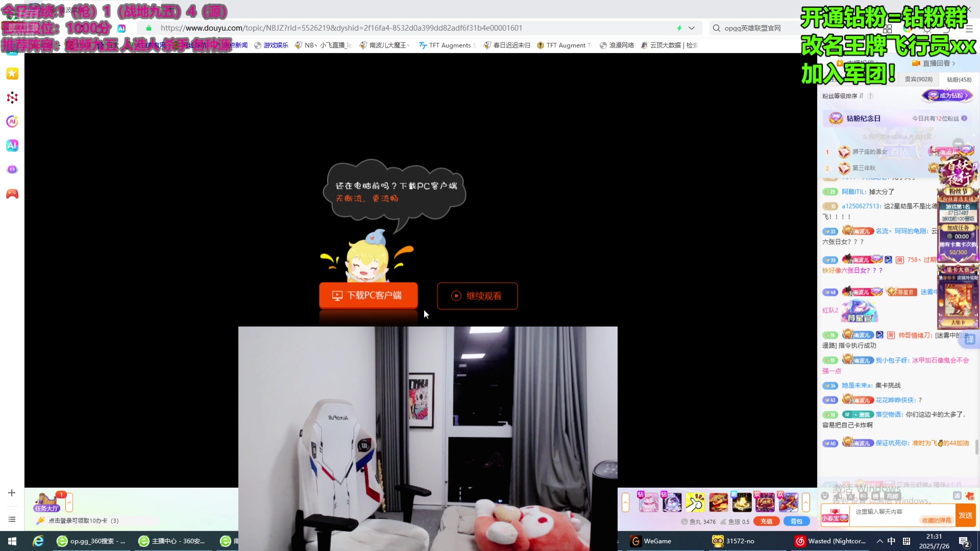
Task: Click the 译 translate floating icon
Action: pyautogui.click(x=970, y=339)
